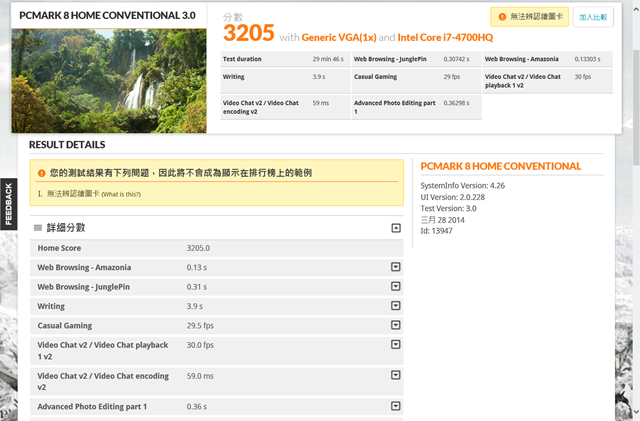
Task: Expand the Web Browsing - Amazonia row
Action: 396,267
